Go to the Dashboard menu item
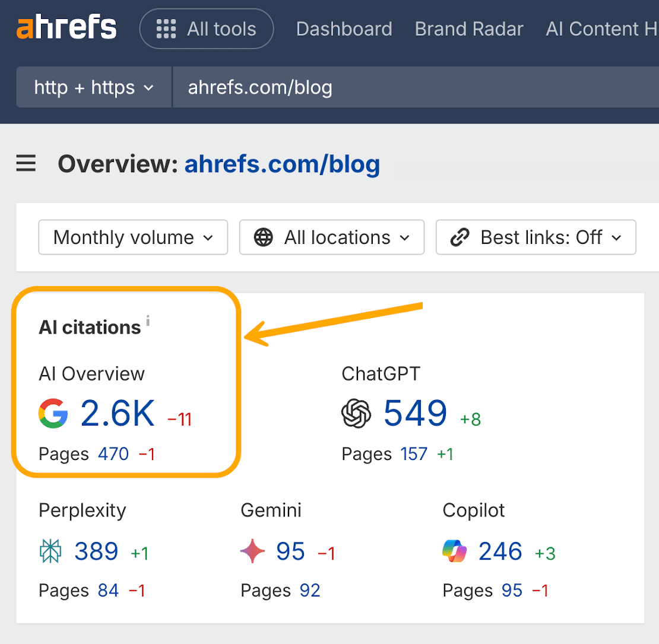The width and height of the screenshot is (659, 644). [344, 28]
